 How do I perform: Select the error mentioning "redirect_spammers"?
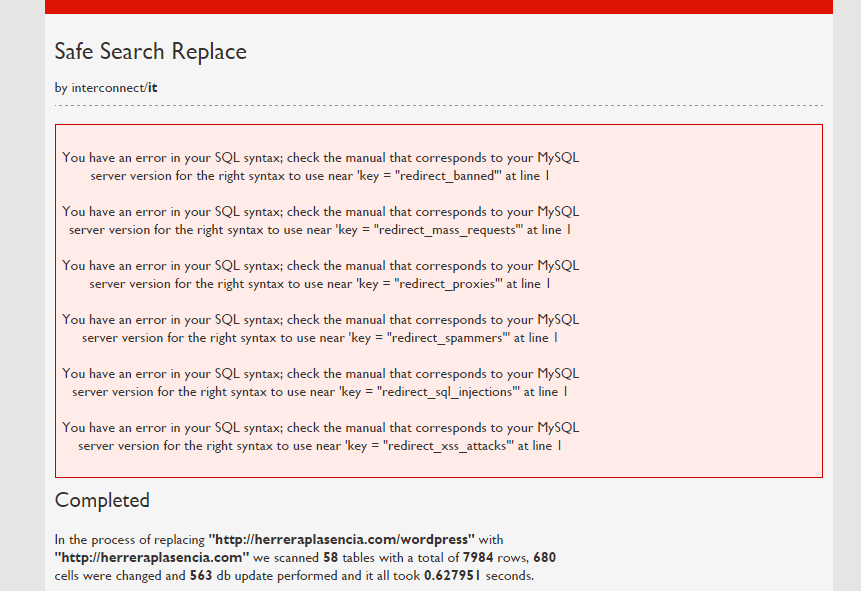320,328
